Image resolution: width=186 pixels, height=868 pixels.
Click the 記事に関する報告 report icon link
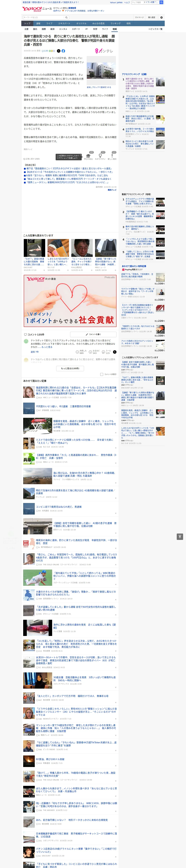click(x=32, y=159)
